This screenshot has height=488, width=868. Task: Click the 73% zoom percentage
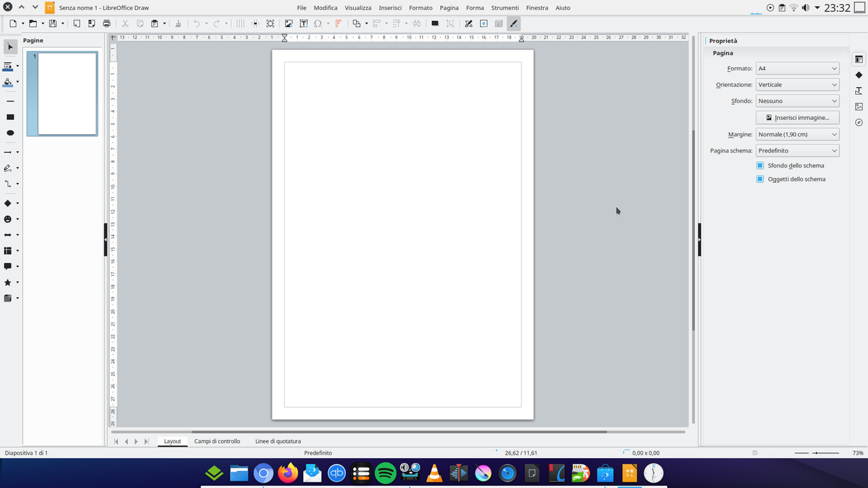(858, 453)
